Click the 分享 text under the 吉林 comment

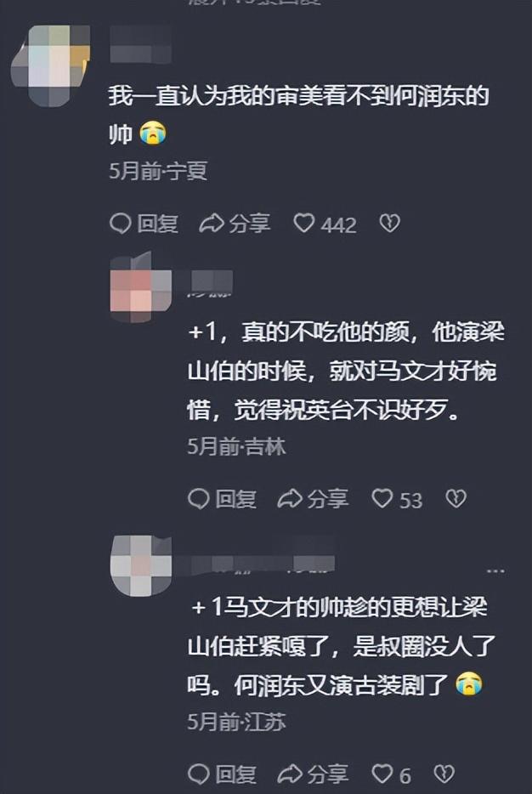click(327, 499)
